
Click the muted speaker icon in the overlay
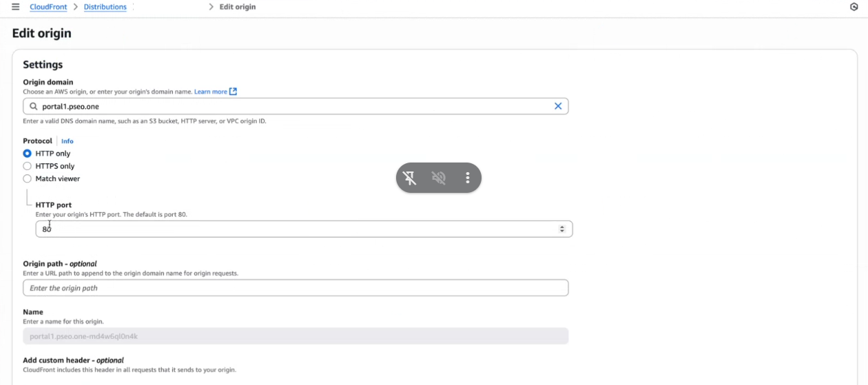click(x=438, y=178)
